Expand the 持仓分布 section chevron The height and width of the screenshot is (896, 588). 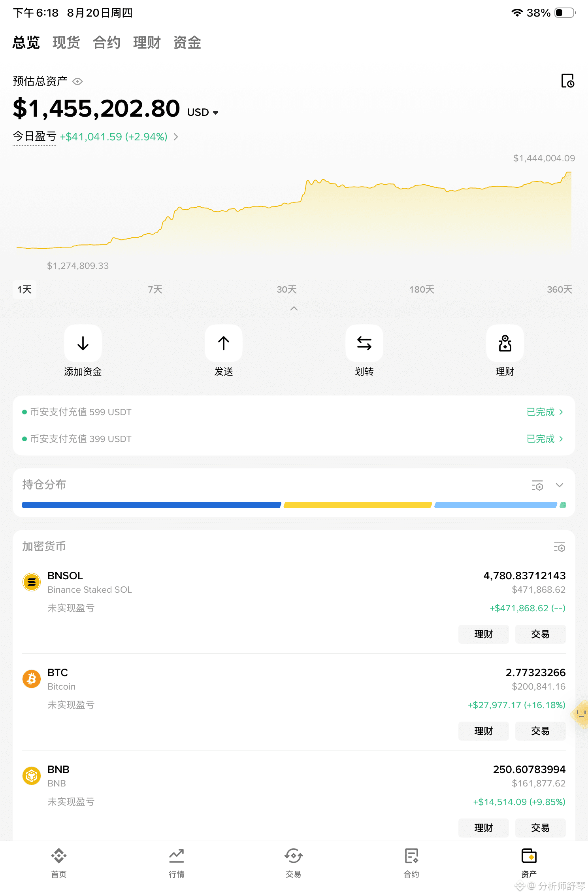[560, 485]
